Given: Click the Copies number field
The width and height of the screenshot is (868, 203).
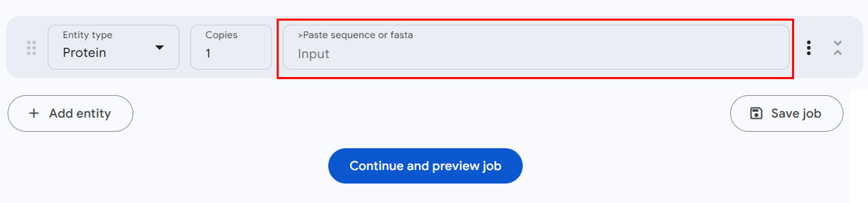Looking at the screenshot, I should [x=231, y=47].
